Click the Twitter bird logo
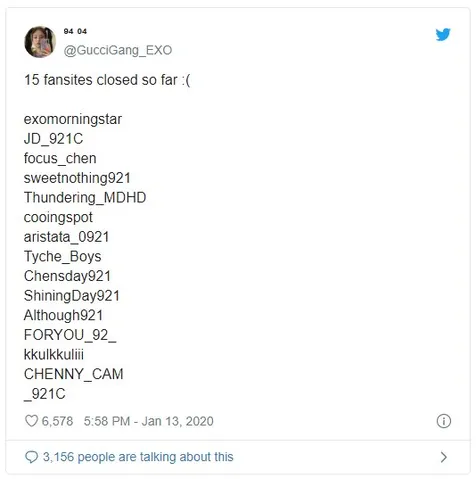The height and width of the screenshot is (479, 476). 443,34
